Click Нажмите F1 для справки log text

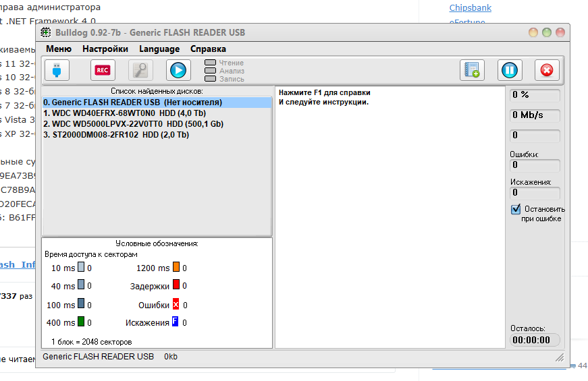(x=324, y=92)
